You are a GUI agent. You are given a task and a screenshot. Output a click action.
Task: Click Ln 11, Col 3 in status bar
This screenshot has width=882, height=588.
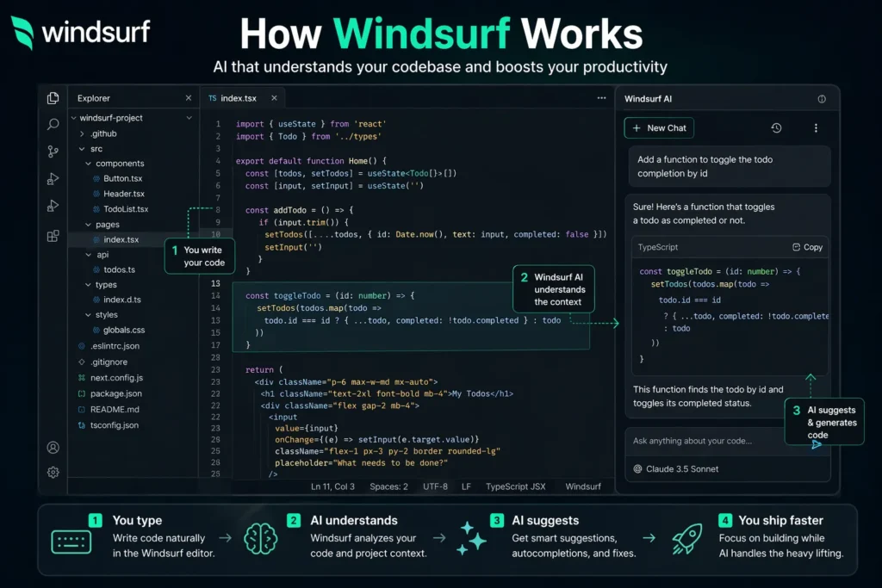coord(332,486)
